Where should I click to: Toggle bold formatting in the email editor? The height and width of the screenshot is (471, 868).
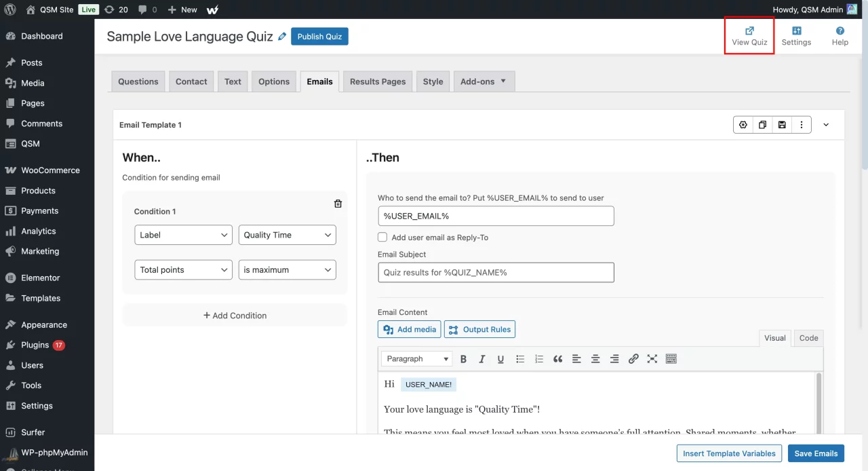(x=463, y=358)
